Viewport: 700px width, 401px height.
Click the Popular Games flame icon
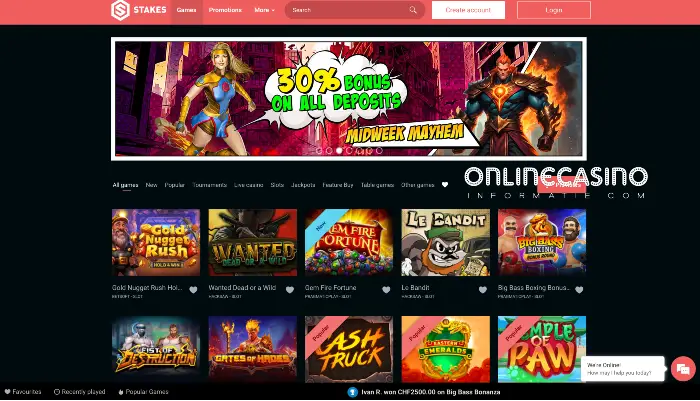(x=121, y=392)
